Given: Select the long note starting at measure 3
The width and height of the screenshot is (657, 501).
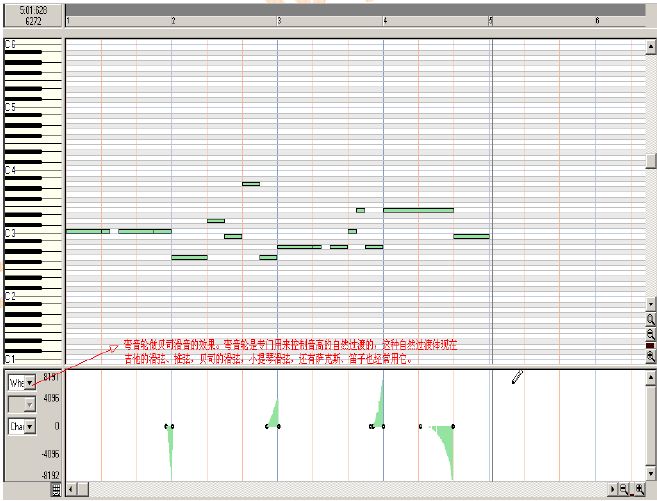Looking at the screenshot, I should 295,247.
